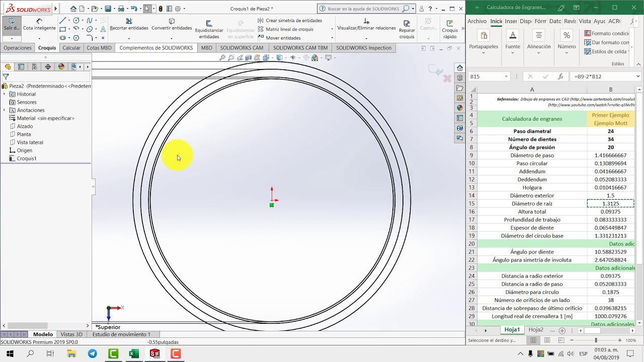Click the SolidWorks print icon
644x362 pixels.
pyautogui.click(x=121, y=9)
